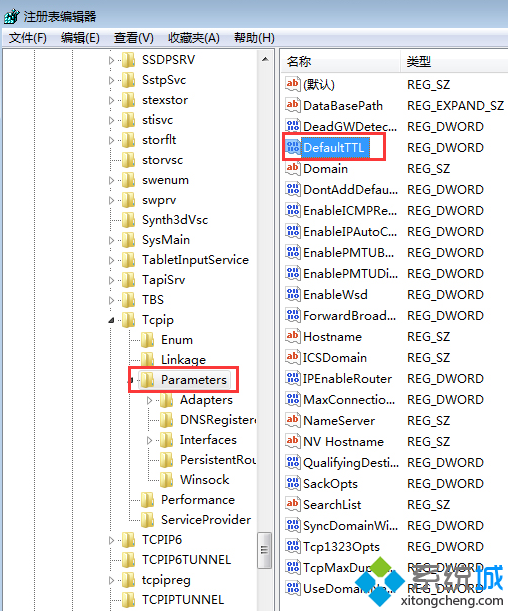This screenshot has width=508, height=611.
Task: Select the Synth3dVsc folder icon
Action: pyautogui.click(x=128, y=220)
